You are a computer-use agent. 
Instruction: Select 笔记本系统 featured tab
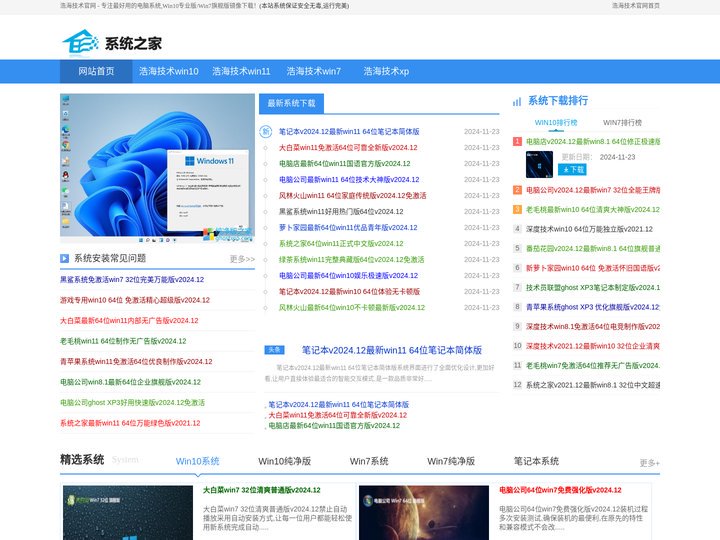click(536, 461)
